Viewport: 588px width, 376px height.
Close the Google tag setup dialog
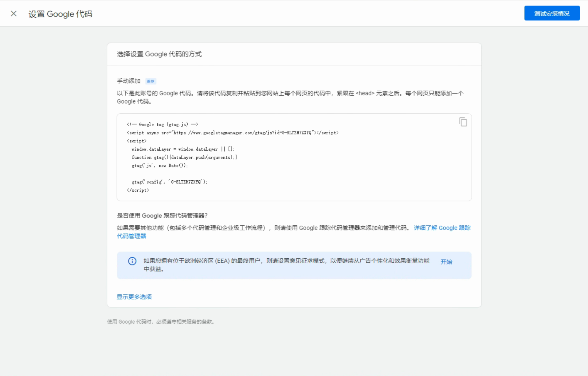pyautogui.click(x=14, y=14)
